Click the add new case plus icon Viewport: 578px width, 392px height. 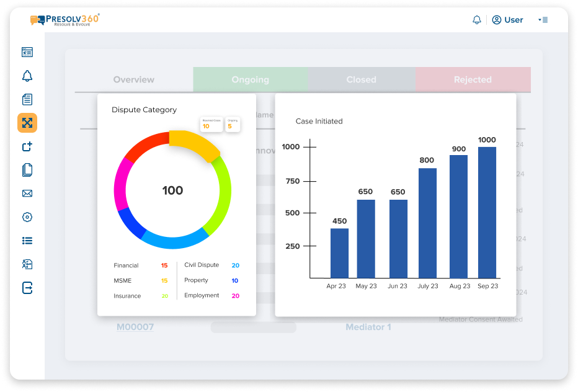click(27, 146)
